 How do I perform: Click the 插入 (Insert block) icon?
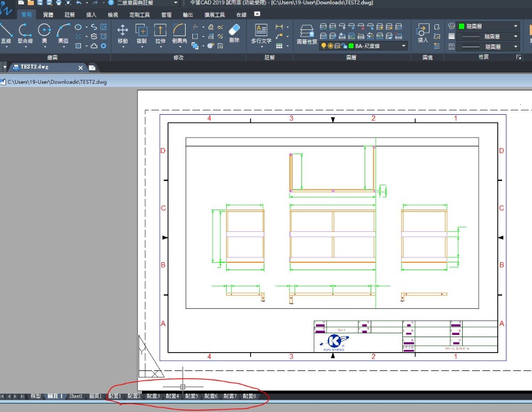click(423, 33)
